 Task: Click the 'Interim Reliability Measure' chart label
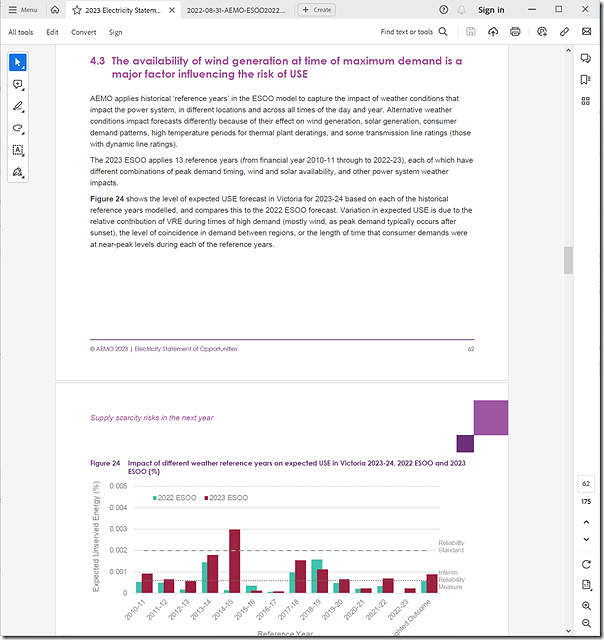[x=451, y=580]
